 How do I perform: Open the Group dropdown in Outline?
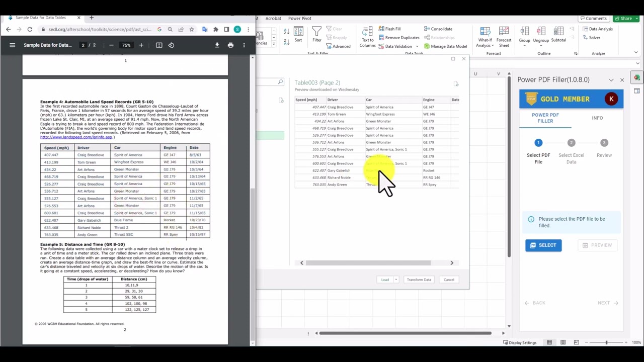[524, 37]
